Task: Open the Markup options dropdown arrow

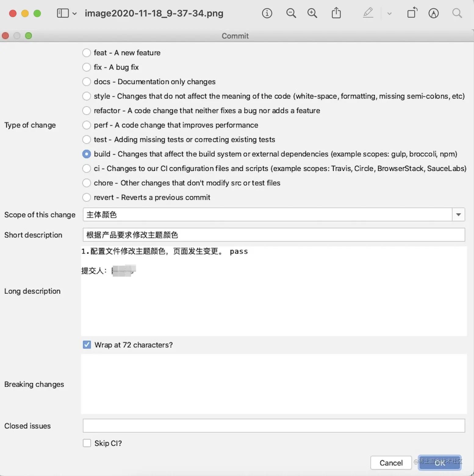Action: (x=389, y=13)
